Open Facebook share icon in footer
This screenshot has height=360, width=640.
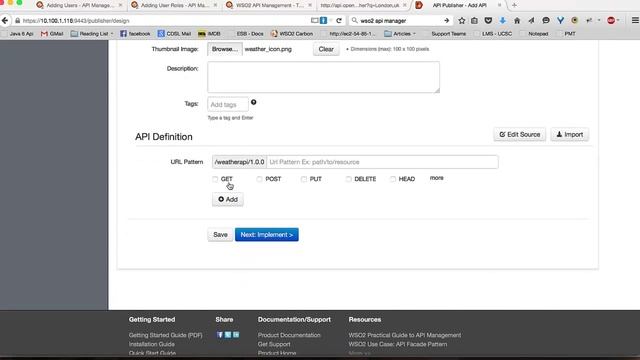click(220, 335)
